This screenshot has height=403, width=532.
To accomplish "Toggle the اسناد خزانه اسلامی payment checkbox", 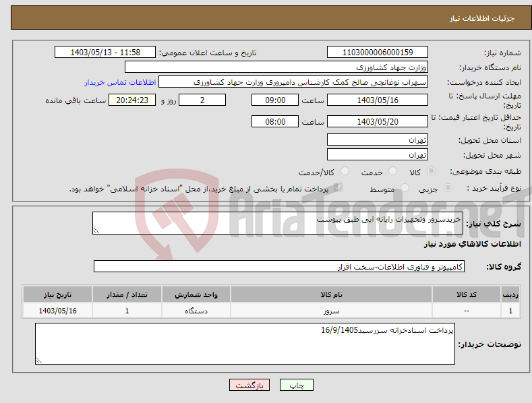I will click(338, 187).
